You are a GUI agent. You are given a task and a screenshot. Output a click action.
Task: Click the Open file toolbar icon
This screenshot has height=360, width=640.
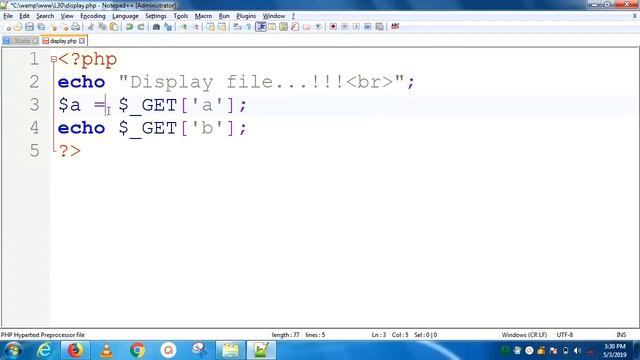tap(18, 27)
